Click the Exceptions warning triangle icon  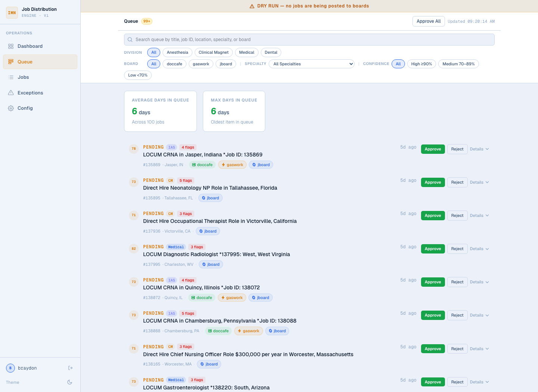tap(11, 93)
